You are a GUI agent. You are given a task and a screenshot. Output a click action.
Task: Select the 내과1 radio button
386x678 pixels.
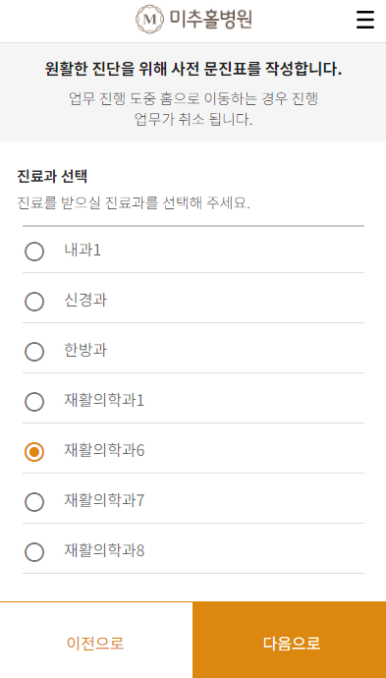[34, 251]
